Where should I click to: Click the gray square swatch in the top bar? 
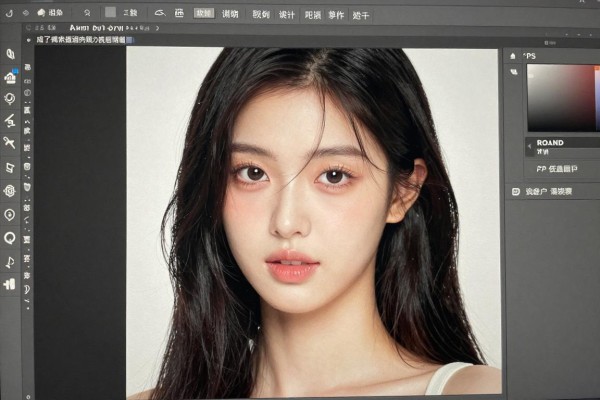[110, 12]
